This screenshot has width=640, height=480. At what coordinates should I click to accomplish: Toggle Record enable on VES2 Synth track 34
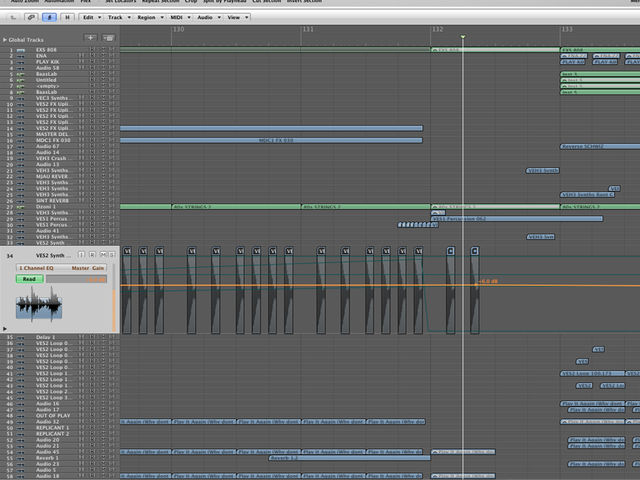tap(93, 255)
